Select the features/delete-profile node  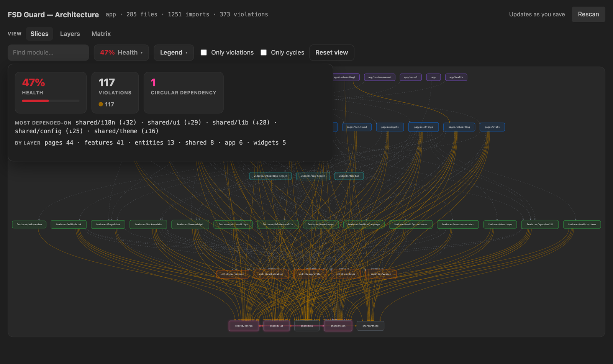tap(278, 225)
